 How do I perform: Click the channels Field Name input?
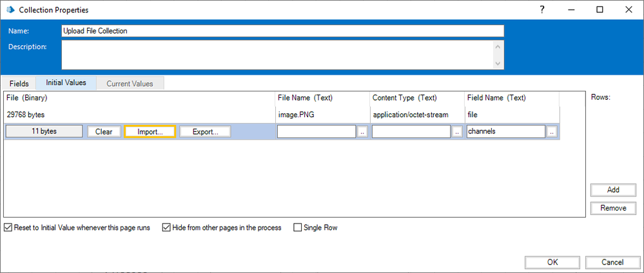506,131
